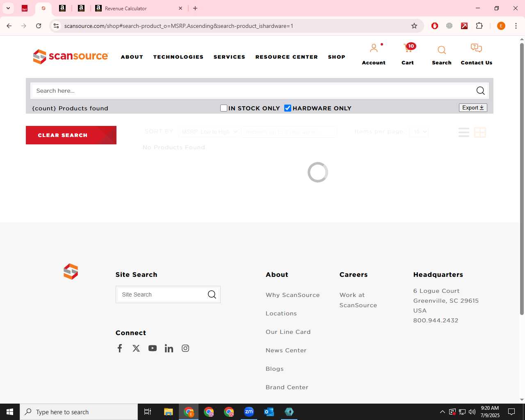Open the About menu

tap(132, 57)
